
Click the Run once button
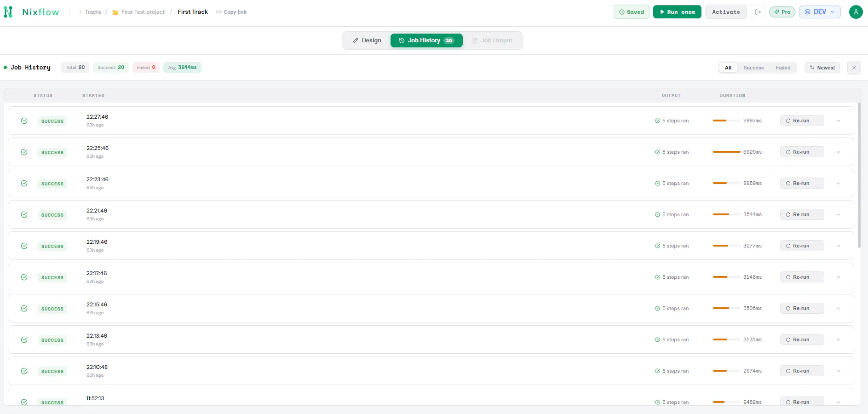(677, 12)
